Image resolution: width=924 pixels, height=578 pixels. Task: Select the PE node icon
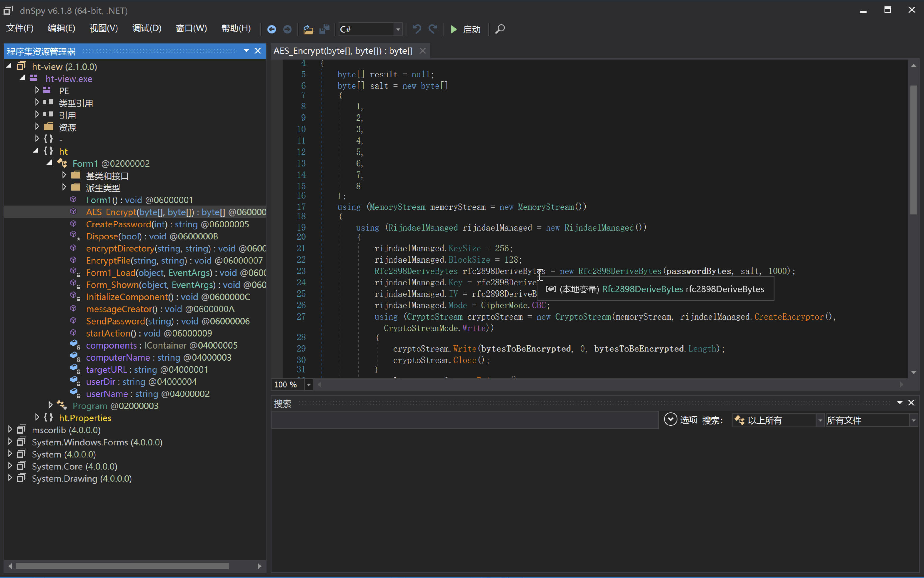[x=47, y=90]
